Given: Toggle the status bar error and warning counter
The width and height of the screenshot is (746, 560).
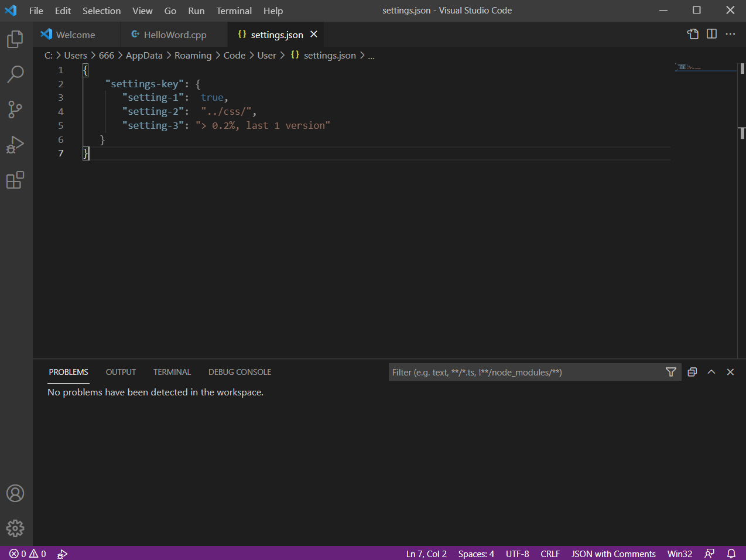Looking at the screenshot, I should 26,554.
